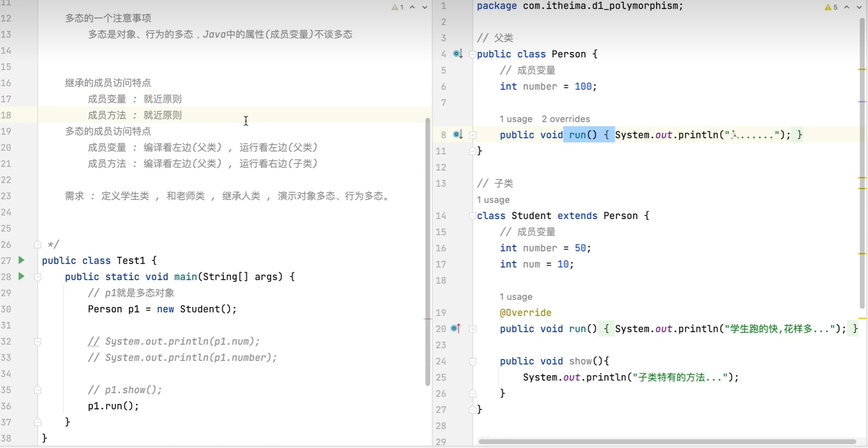Image resolution: width=868 pixels, height=448 pixels.
Task: Click fold end marker of main at line 37
Action: point(38,422)
